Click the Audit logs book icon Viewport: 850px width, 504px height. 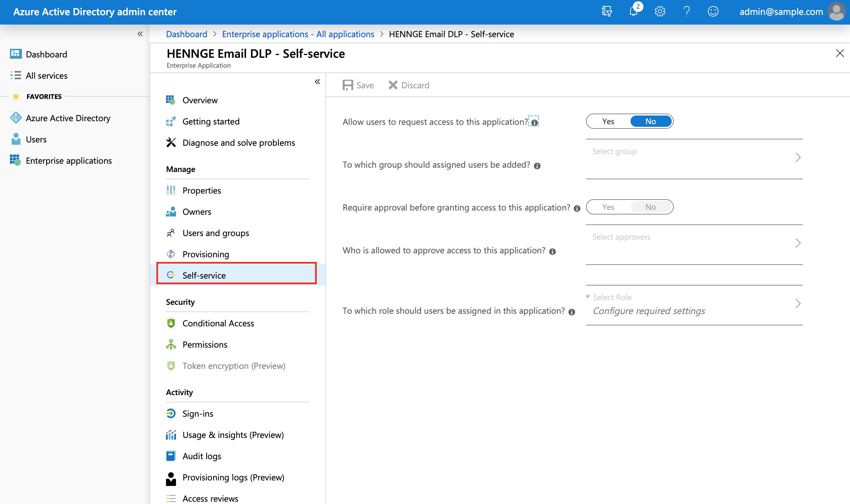(171, 456)
